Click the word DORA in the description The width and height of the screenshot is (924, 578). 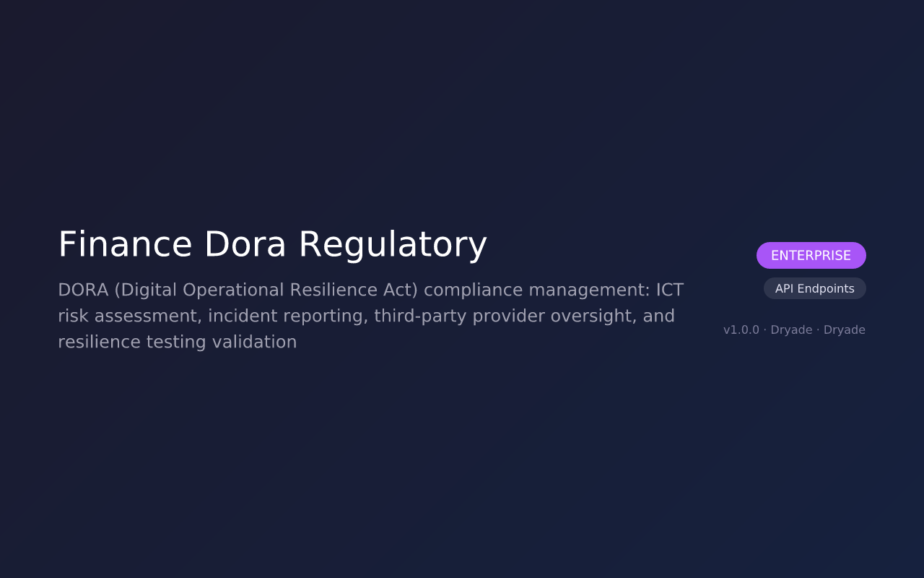click(x=82, y=289)
